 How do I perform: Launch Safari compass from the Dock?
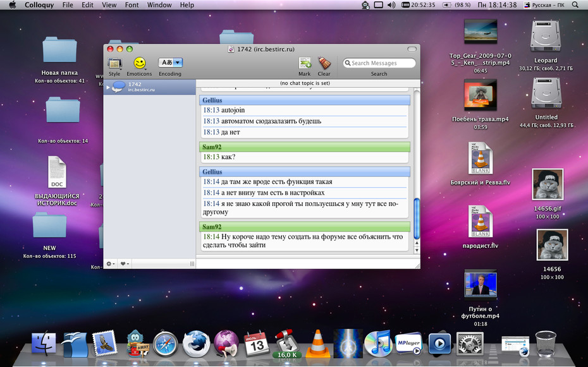166,343
